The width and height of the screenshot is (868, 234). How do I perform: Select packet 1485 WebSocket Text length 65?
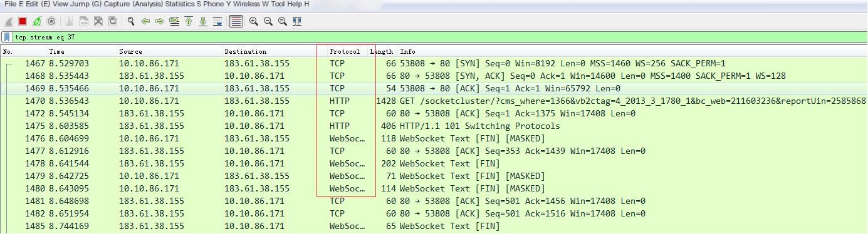[x=434, y=226]
